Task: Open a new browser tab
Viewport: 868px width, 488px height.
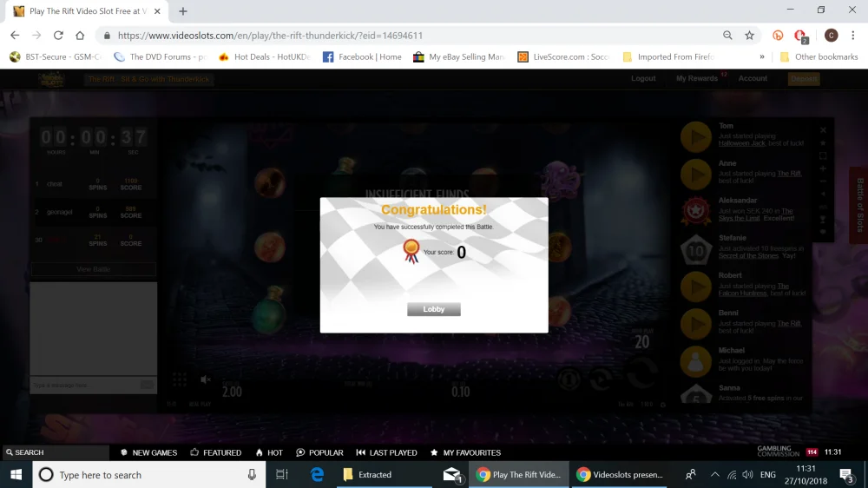Action: 183,11
